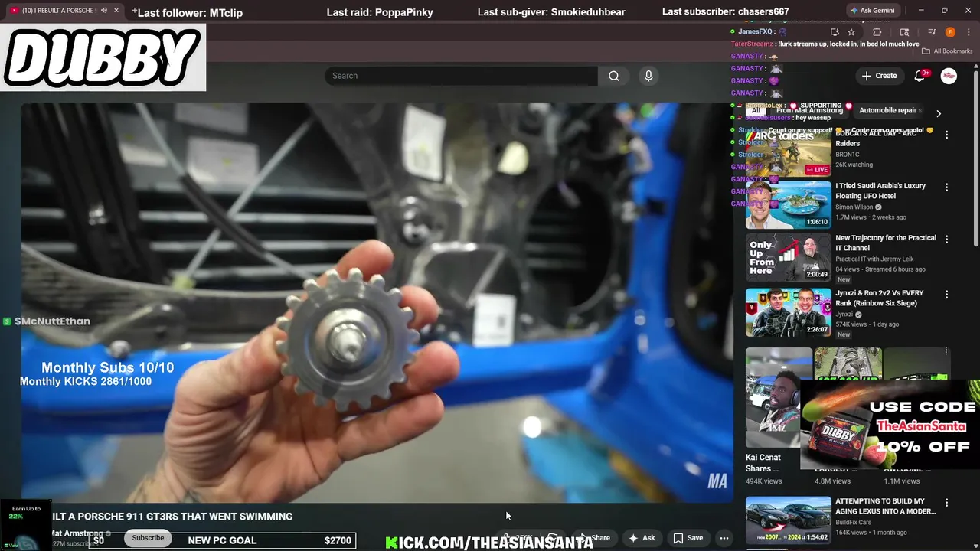Open the Rainbow Six Siege video thumbnail
The image size is (980, 551).
tap(788, 312)
